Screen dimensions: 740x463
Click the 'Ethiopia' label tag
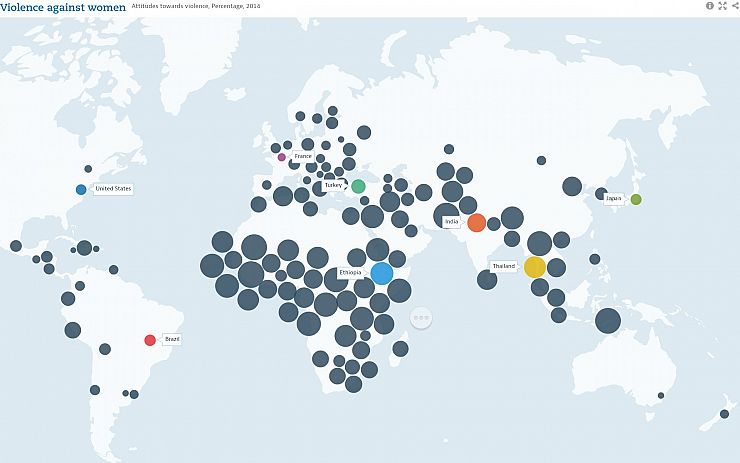coord(350,272)
